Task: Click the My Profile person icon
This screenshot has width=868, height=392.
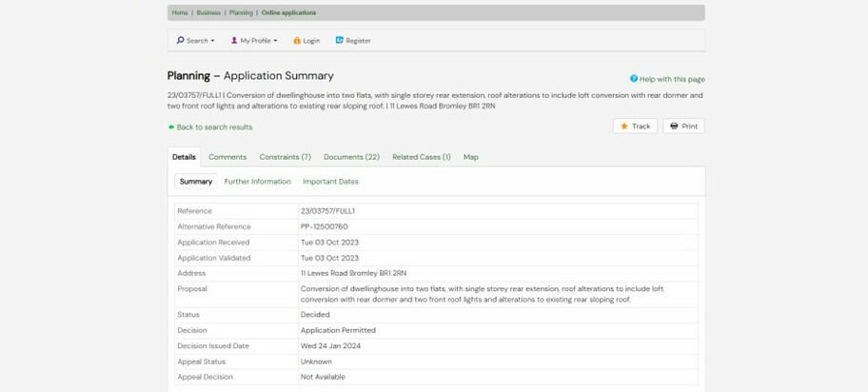Action: point(234,41)
